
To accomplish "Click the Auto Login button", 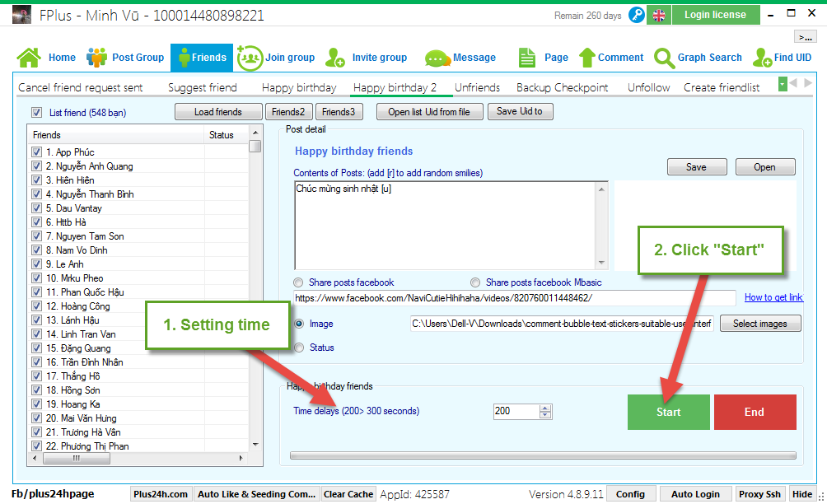I will [x=696, y=494].
